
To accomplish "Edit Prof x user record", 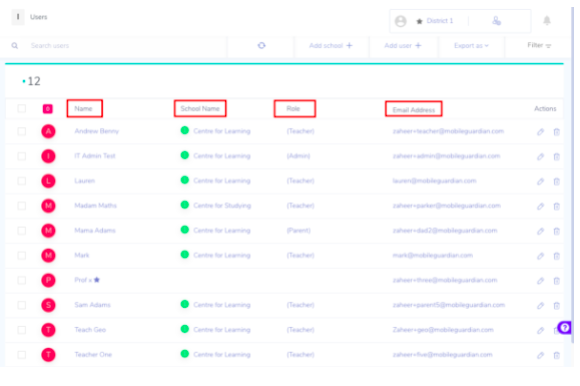I will (540, 281).
